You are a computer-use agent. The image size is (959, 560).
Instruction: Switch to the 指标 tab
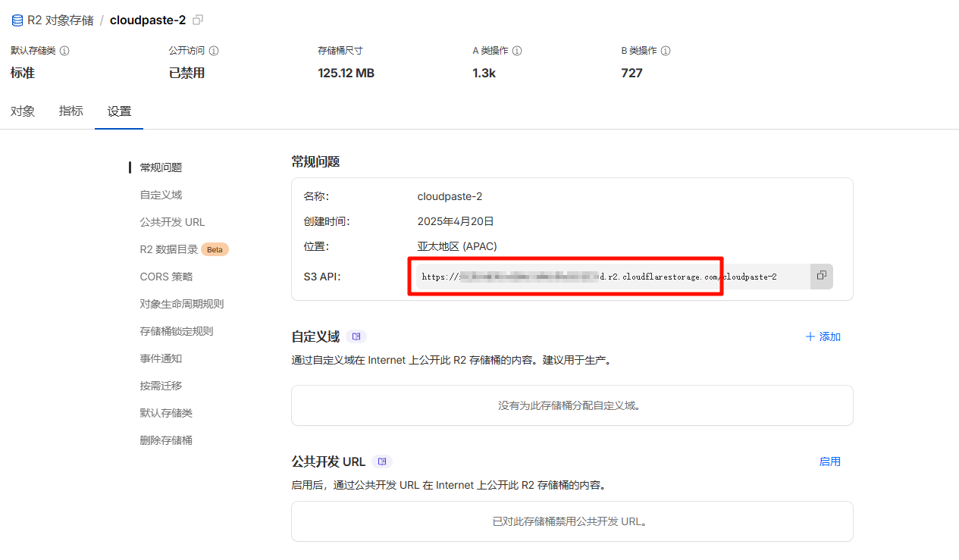pos(71,111)
